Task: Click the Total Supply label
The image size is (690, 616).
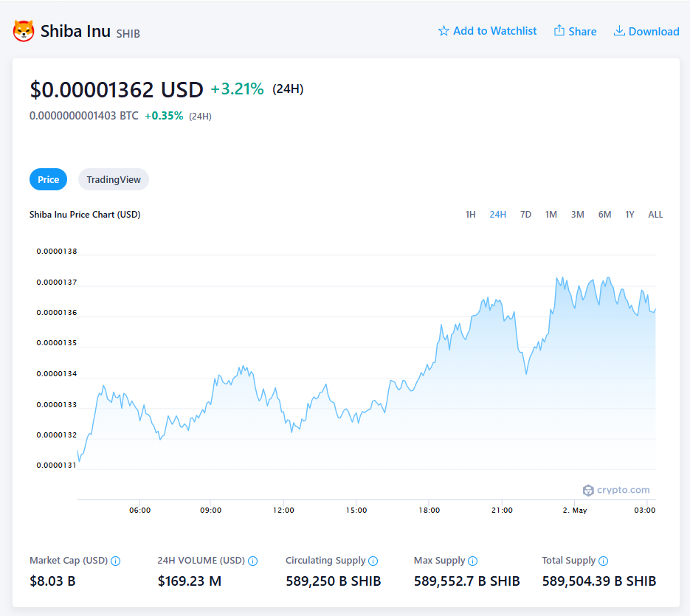Action: tap(568, 561)
